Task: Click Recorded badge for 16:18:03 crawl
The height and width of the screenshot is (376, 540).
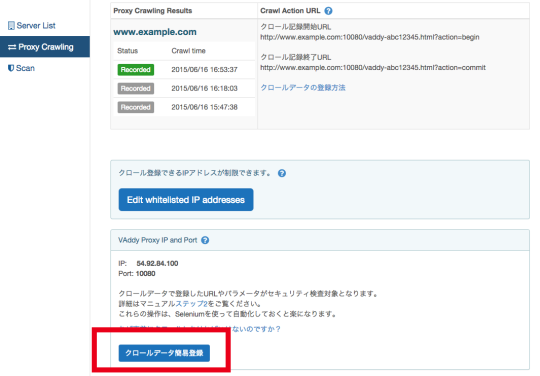Action: tap(136, 88)
